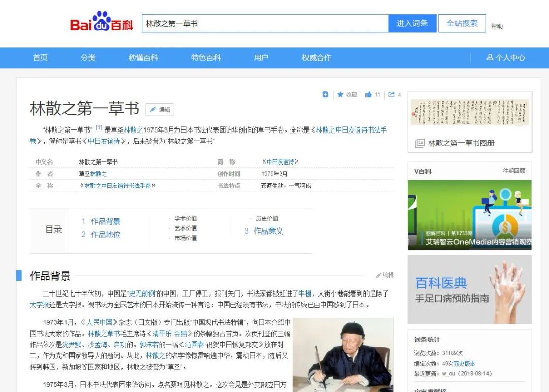This screenshot has height=392, width=549.
Task: Click the 林散之草书 link in the paragraph
Action: coord(104,333)
